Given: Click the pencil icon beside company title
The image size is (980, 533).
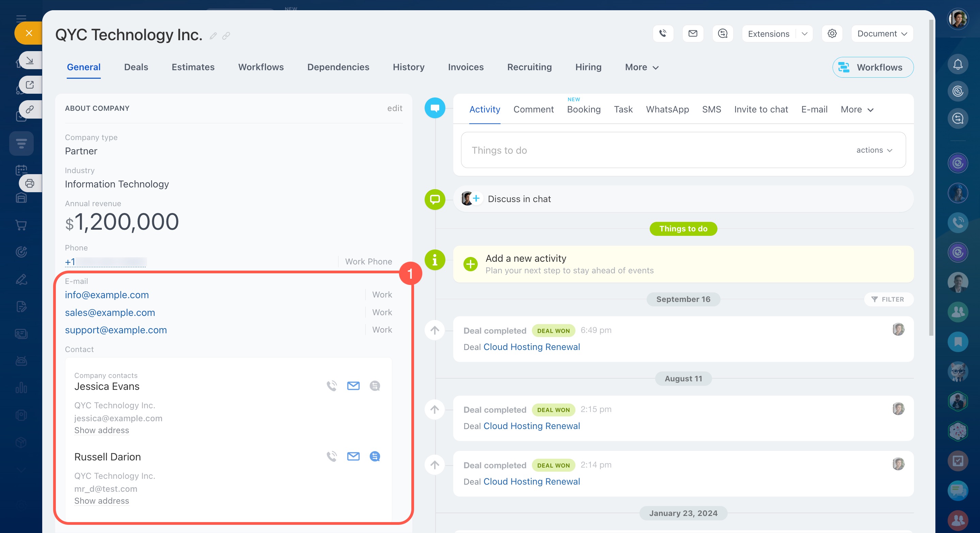Looking at the screenshot, I should 213,36.
